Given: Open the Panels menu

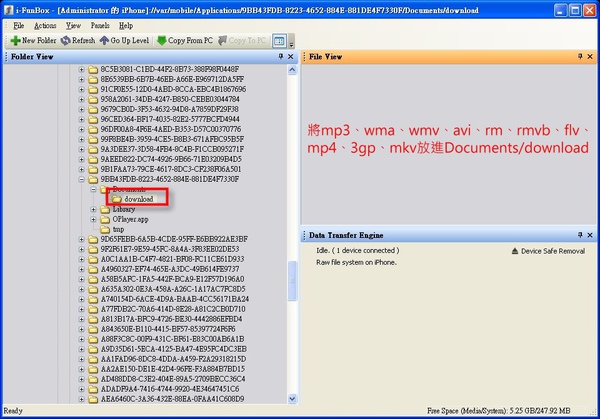Looking at the screenshot, I should [100, 25].
